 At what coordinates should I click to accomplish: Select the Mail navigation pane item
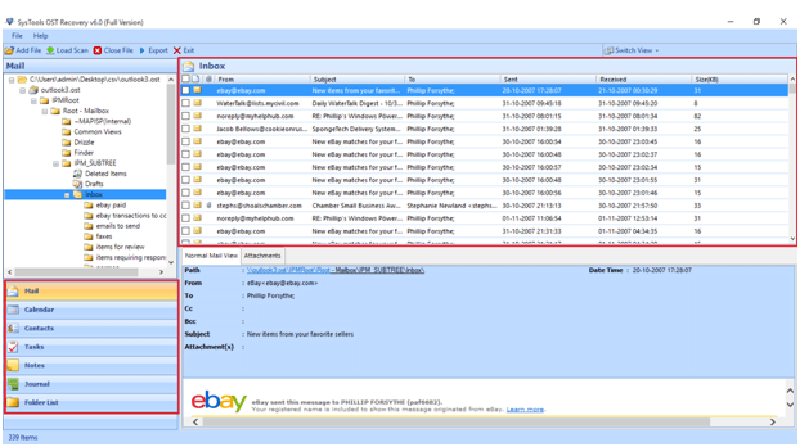[92, 291]
